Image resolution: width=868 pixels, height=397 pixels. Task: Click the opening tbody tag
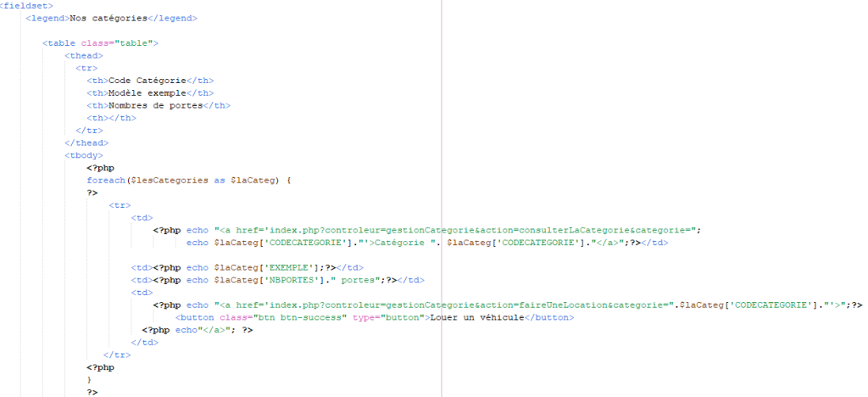pyautogui.click(x=84, y=155)
